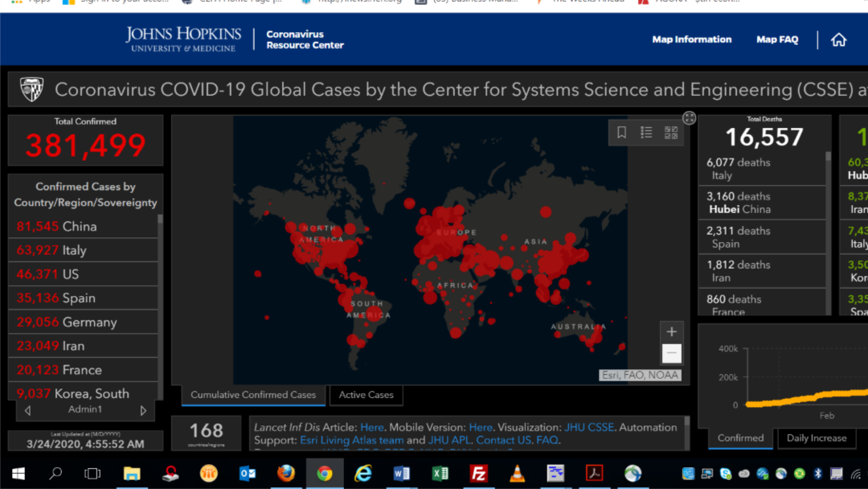Select Spain in confirmed cases list
The height and width of the screenshot is (489, 868).
tap(83, 298)
